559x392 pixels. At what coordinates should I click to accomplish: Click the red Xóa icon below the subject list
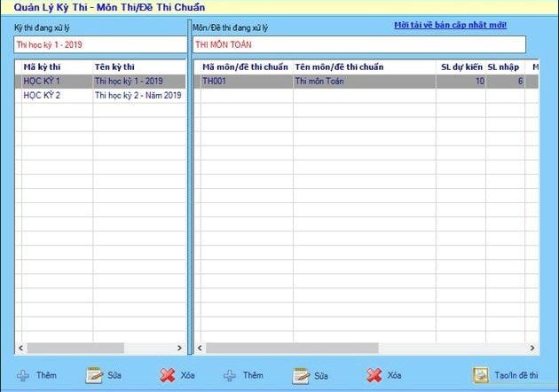374,375
